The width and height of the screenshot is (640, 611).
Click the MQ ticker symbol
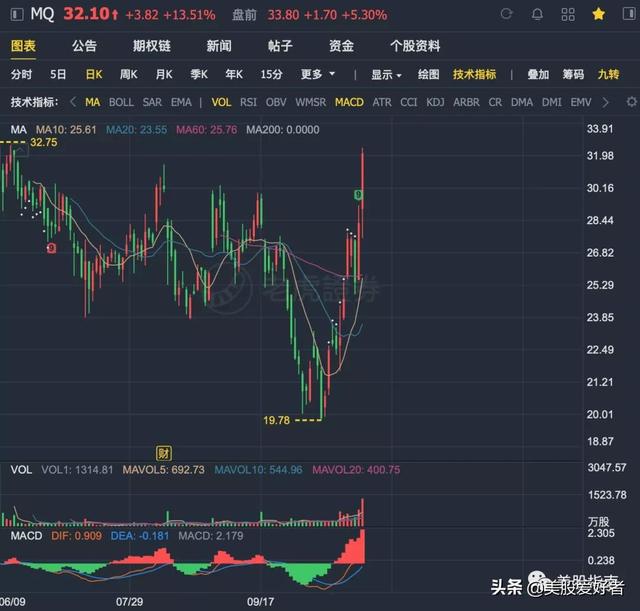[42, 14]
